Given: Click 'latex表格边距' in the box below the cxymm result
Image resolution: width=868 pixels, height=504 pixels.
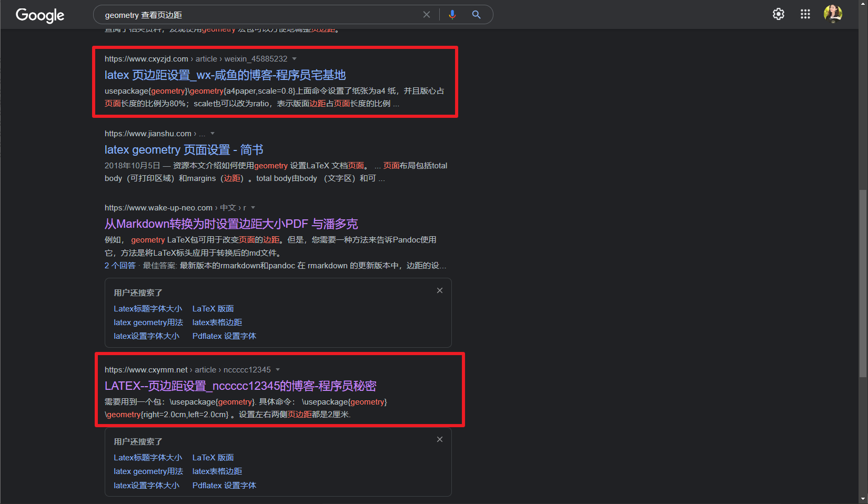Looking at the screenshot, I should click(x=217, y=471).
